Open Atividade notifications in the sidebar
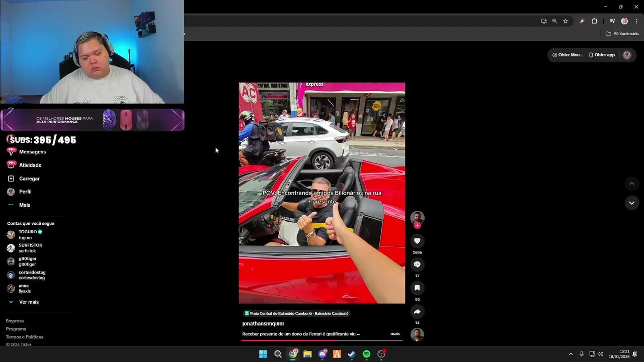Image resolution: width=644 pixels, height=362 pixels. click(30, 165)
